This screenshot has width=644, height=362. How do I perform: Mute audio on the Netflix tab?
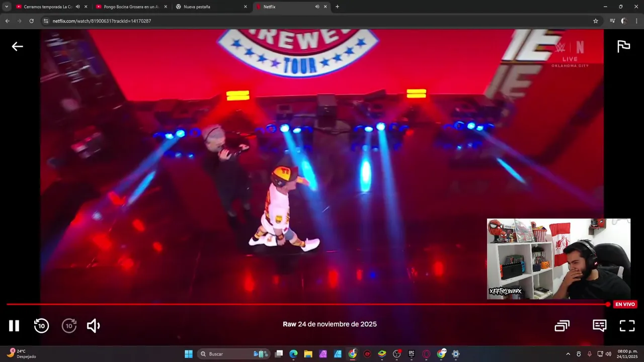(317, 7)
